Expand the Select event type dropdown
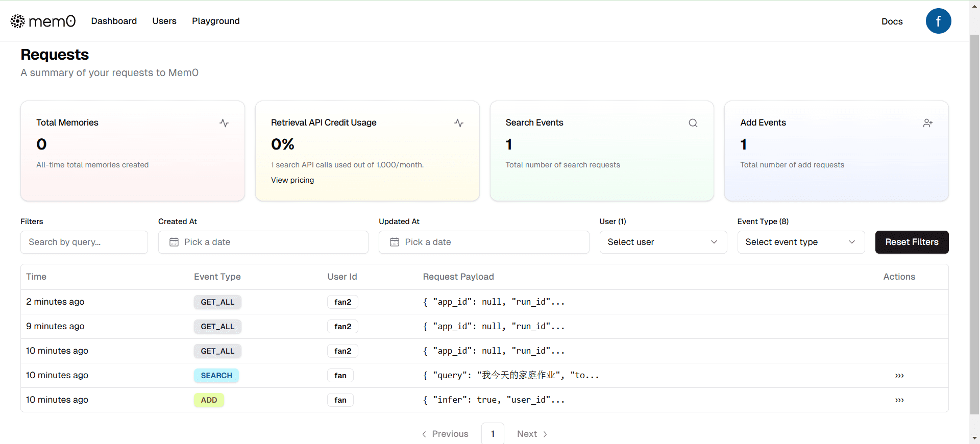Image resolution: width=980 pixels, height=444 pixels. click(801, 242)
